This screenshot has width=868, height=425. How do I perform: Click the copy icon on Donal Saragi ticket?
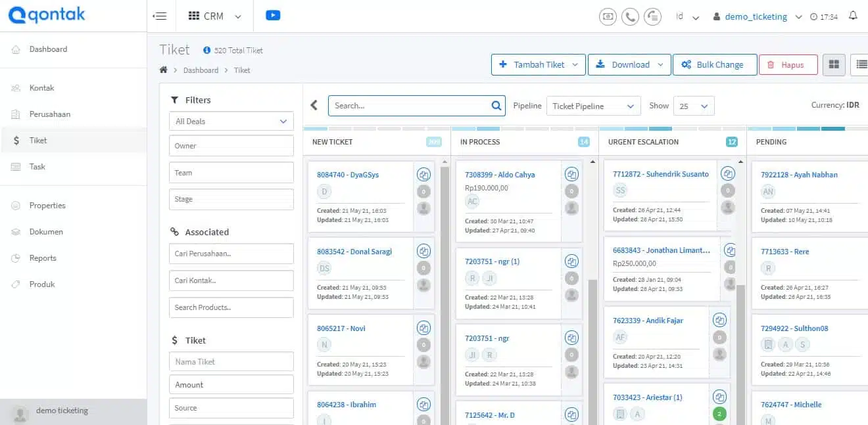coord(424,251)
